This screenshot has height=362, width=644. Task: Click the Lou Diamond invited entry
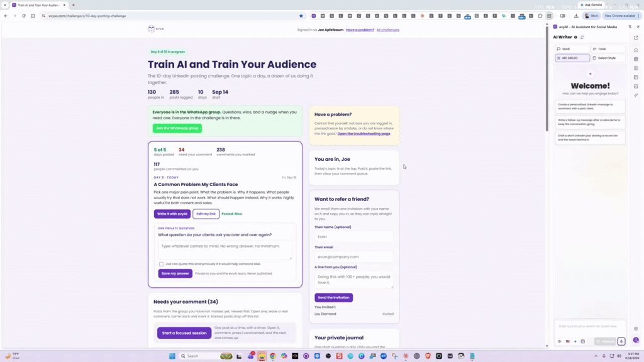point(353,314)
